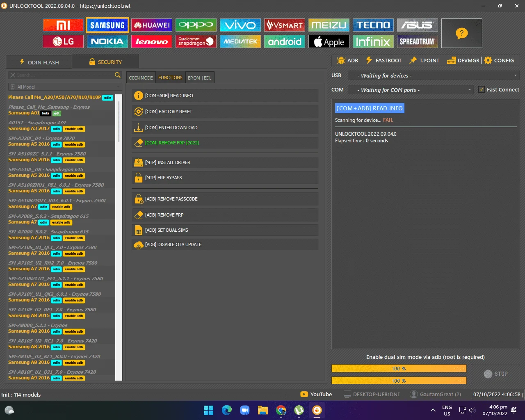This screenshot has width=525, height=420.
Task: Open DEVMGR device manager
Action: pyautogui.click(x=463, y=60)
